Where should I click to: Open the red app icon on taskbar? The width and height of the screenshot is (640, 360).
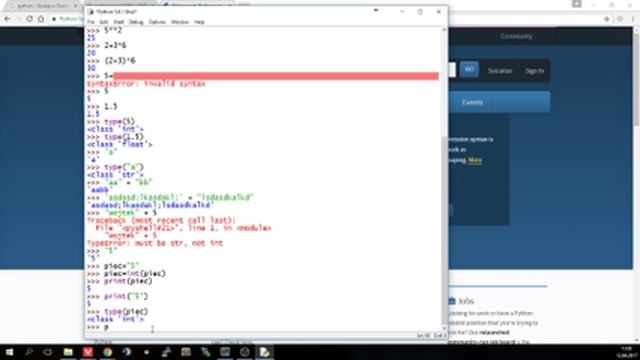coord(88,352)
